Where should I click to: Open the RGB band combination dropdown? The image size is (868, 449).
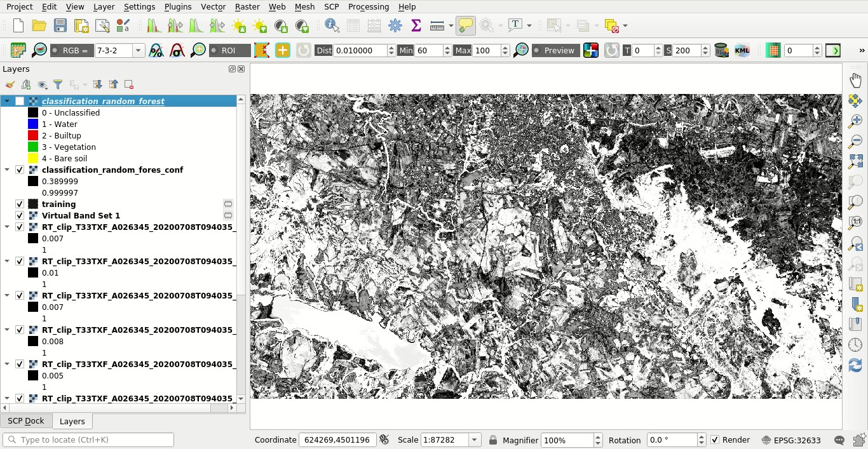coord(139,50)
